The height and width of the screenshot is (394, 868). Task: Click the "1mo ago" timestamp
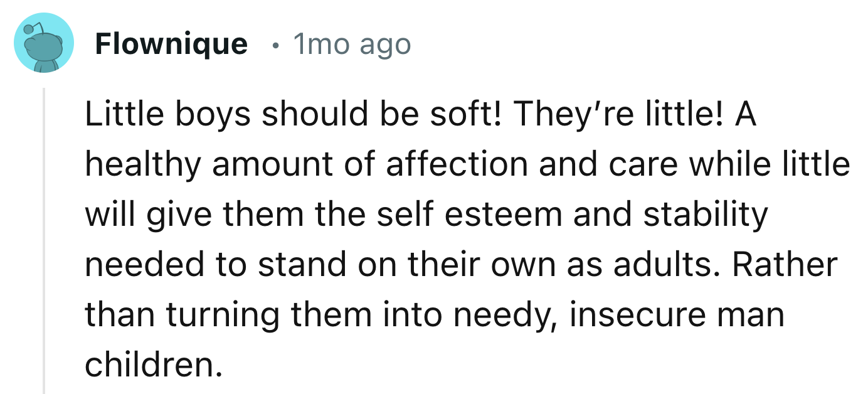click(x=352, y=45)
